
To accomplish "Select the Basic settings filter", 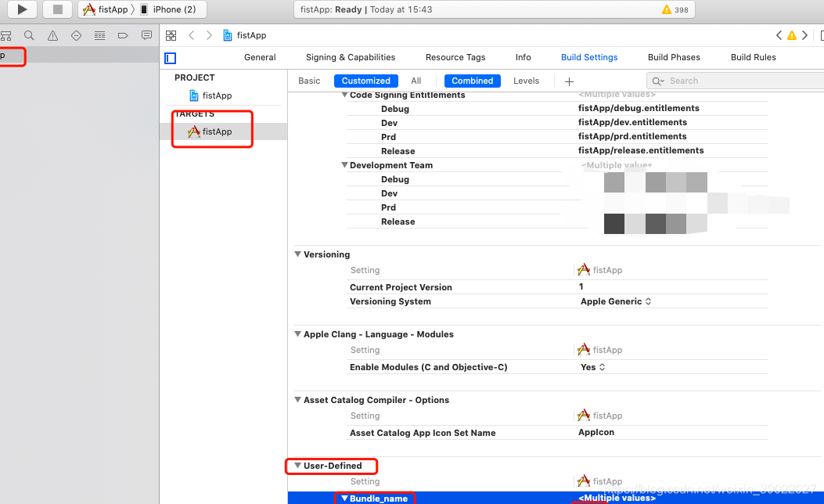I will coord(308,81).
